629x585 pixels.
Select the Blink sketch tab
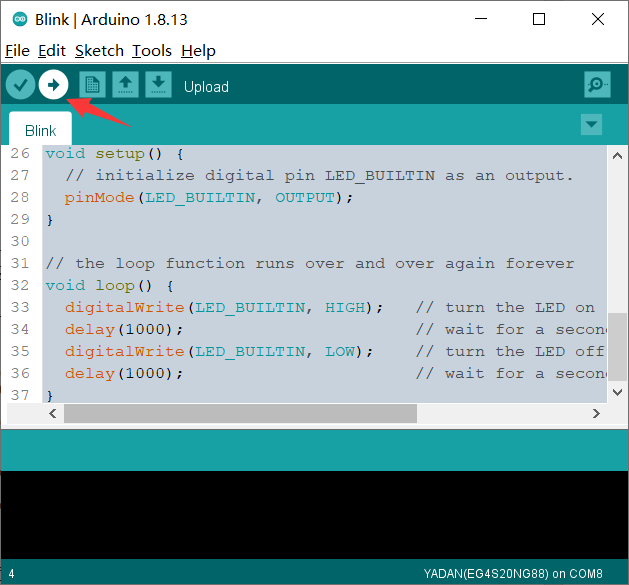(x=40, y=129)
